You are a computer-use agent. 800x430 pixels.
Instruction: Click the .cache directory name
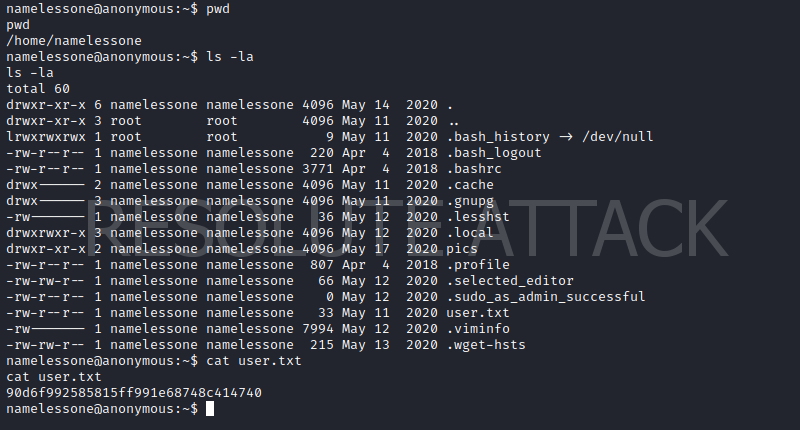(x=471, y=184)
